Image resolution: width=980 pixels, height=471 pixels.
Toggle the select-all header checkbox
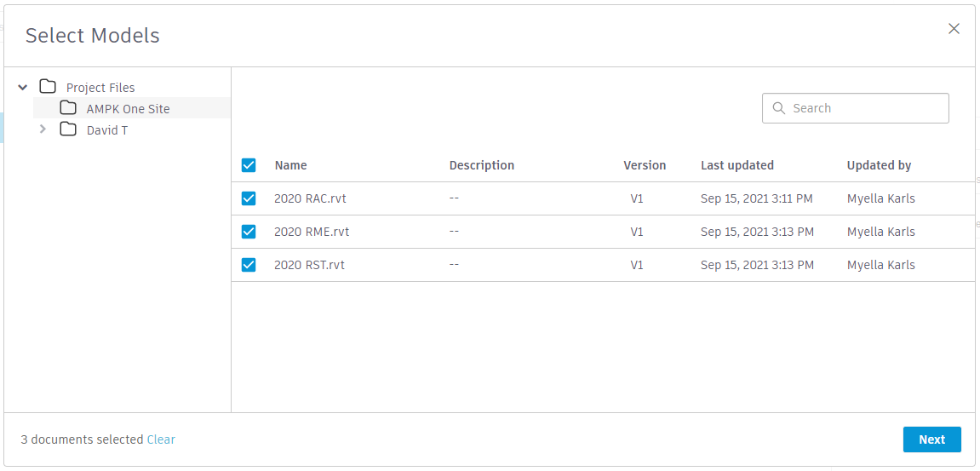pyautogui.click(x=249, y=165)
